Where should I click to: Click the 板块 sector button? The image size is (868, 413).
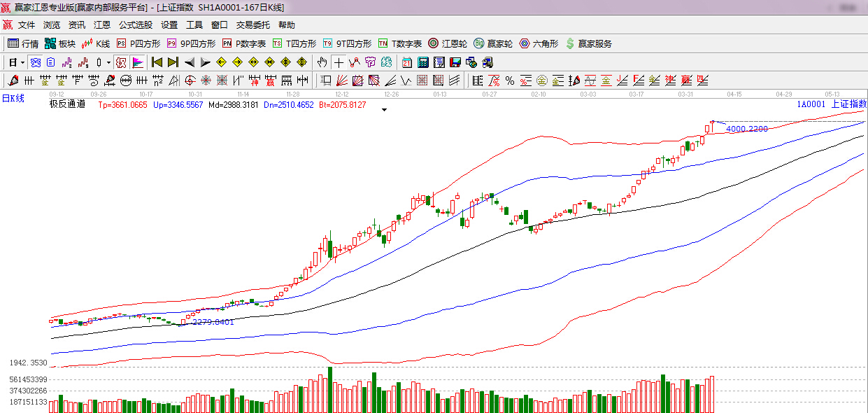(60, 43)
